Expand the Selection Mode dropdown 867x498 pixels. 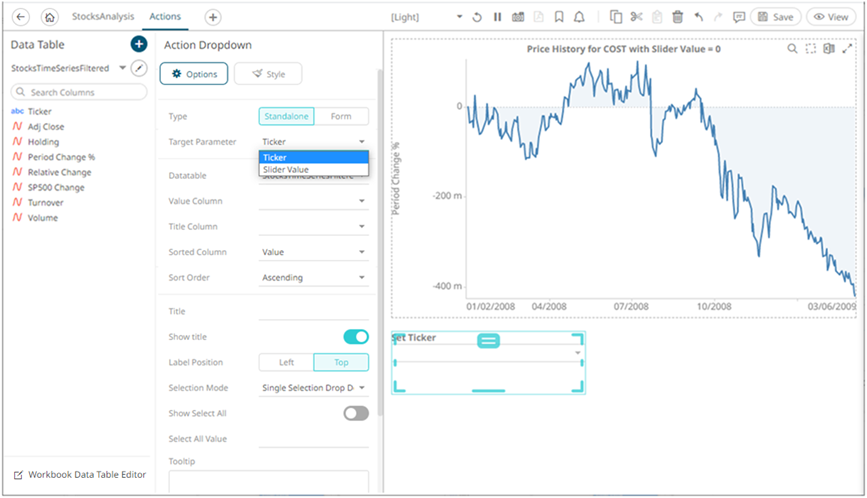(x=313, y=388)
